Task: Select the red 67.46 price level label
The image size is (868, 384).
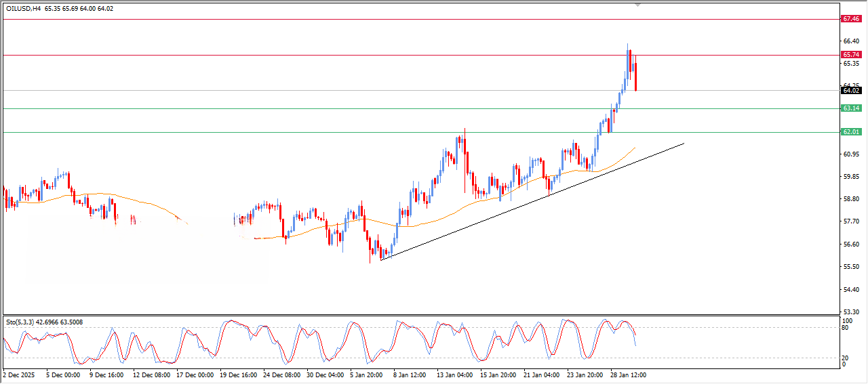Action: [x=850, y=19]
